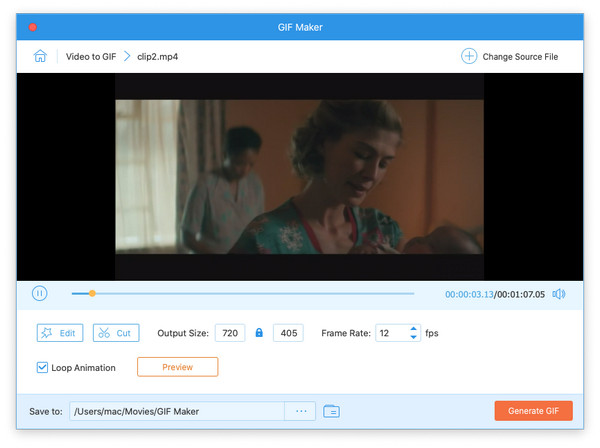Click the plus icon for changing source
This screenshot has height=448, width=600.
pyautogui.click(x=469, y=56)
